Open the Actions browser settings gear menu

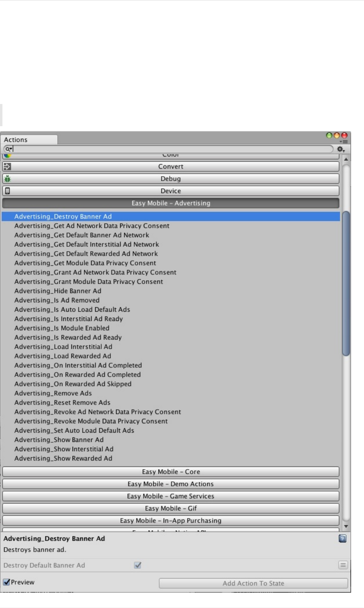[x=341, y=149]
